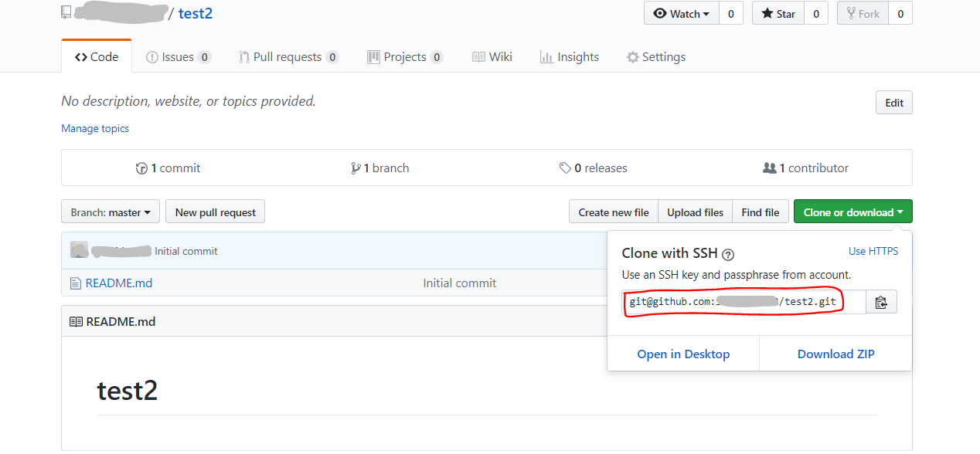Switch to the Code tab
The height and width of the screenshot is (454, 980).
97,56
